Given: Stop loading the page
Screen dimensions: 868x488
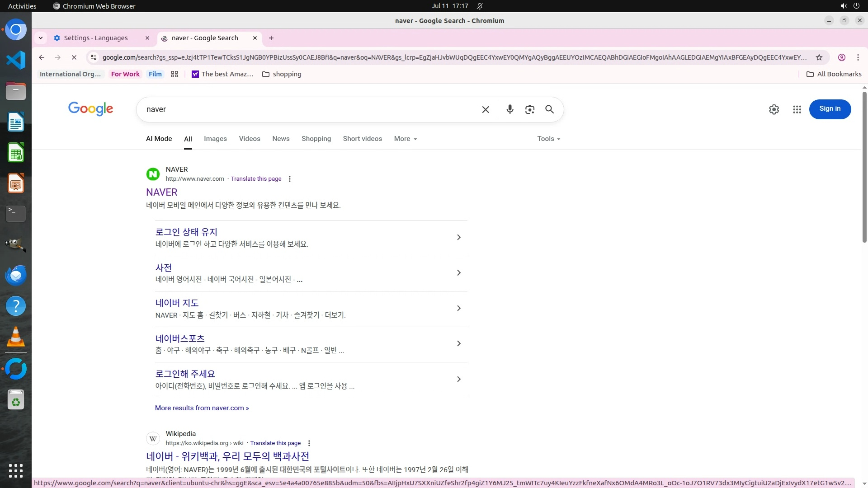Looking at the screenshot, I should 74,57.
